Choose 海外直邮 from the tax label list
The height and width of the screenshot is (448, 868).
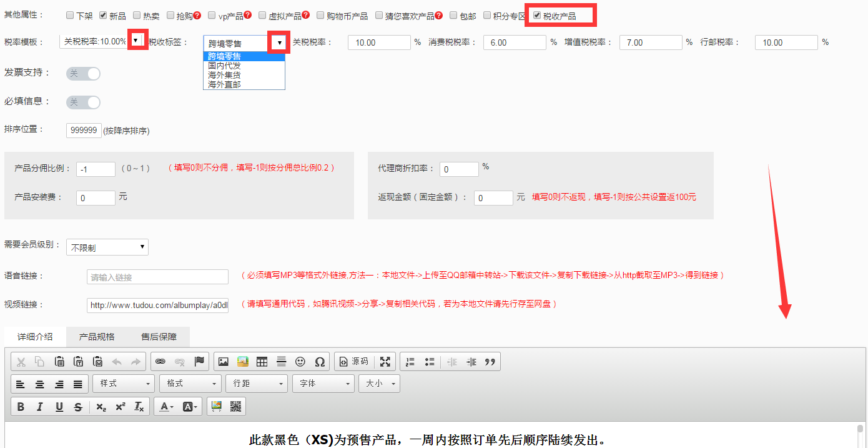click(224, 84)
